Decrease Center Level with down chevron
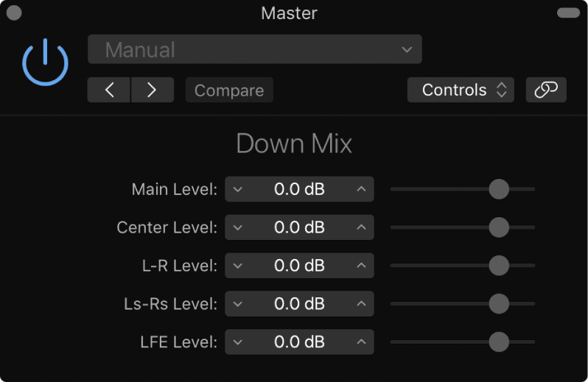This screenshot has width=588, height=382. [x=237, y=227]
